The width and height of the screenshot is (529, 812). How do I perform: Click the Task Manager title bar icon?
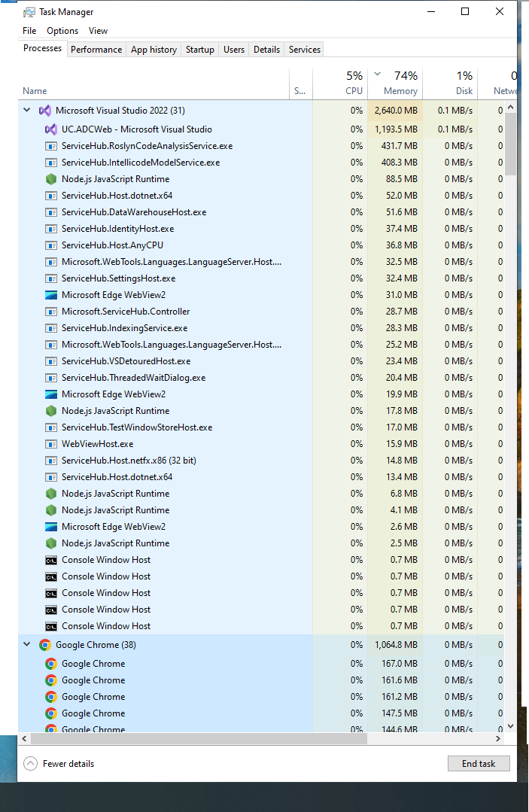29,12
